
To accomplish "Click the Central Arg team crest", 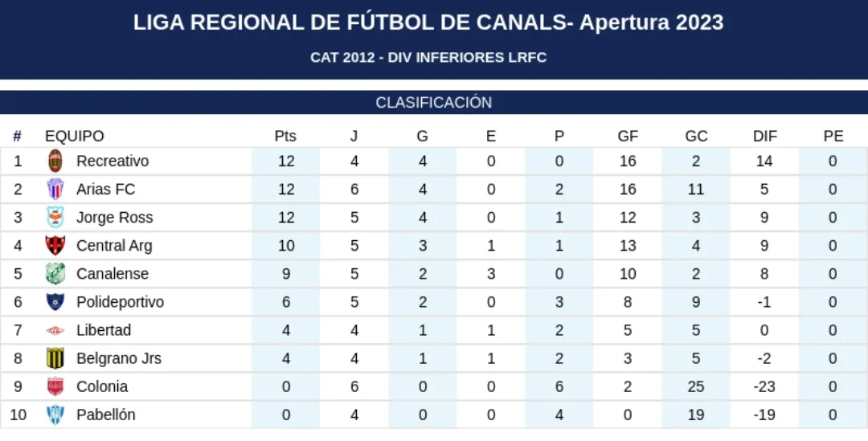I will (x=55, y=246).
